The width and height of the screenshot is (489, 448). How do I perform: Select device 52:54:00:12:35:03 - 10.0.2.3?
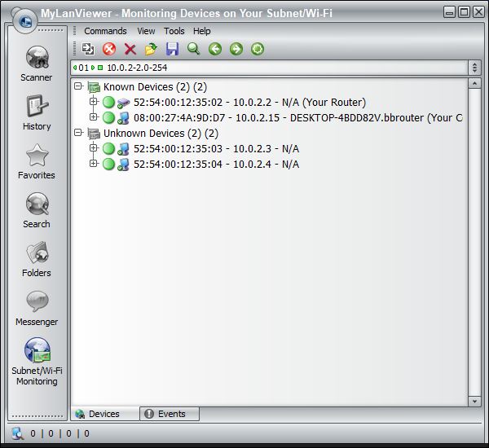[x=216, y=149]
